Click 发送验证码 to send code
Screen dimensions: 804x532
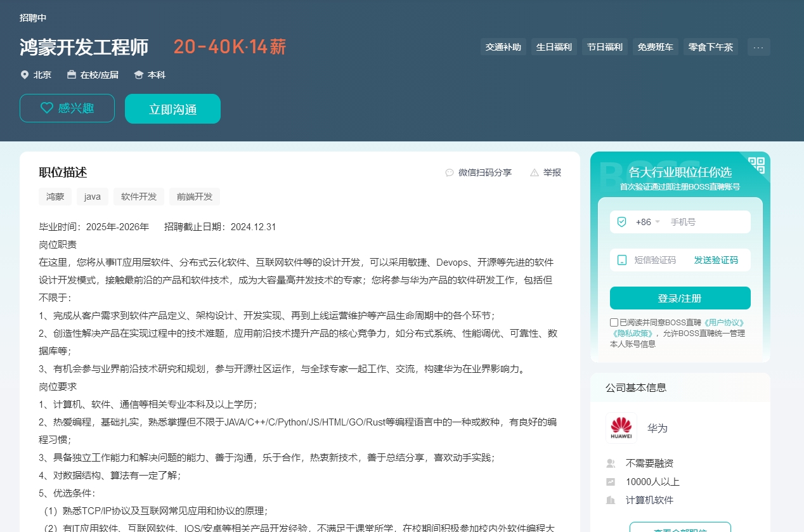716,260
